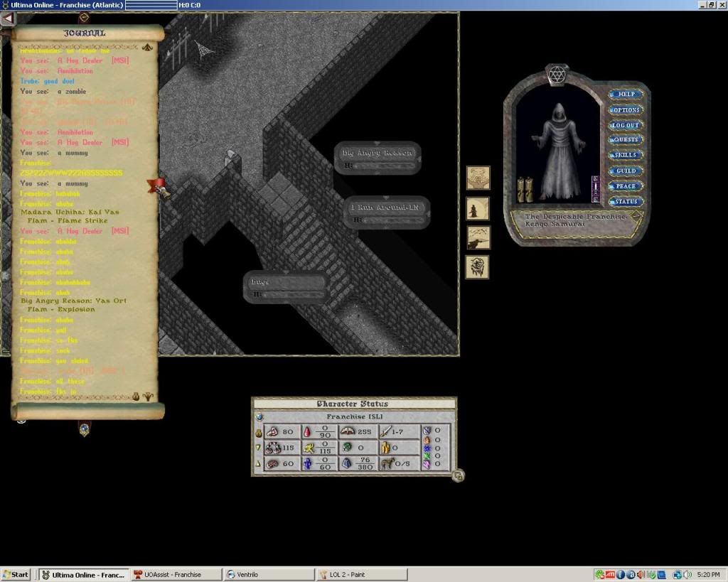Click the STATUS paperdoll button
Image resolution: width=728 pixels, height=582 pixels.
(626, 201)
